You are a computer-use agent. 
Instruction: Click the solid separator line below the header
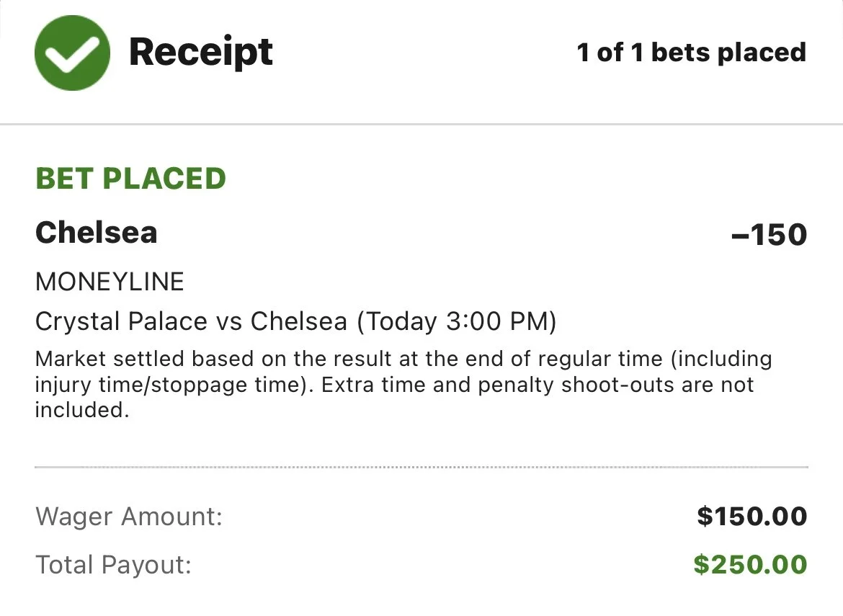(421, 125)
